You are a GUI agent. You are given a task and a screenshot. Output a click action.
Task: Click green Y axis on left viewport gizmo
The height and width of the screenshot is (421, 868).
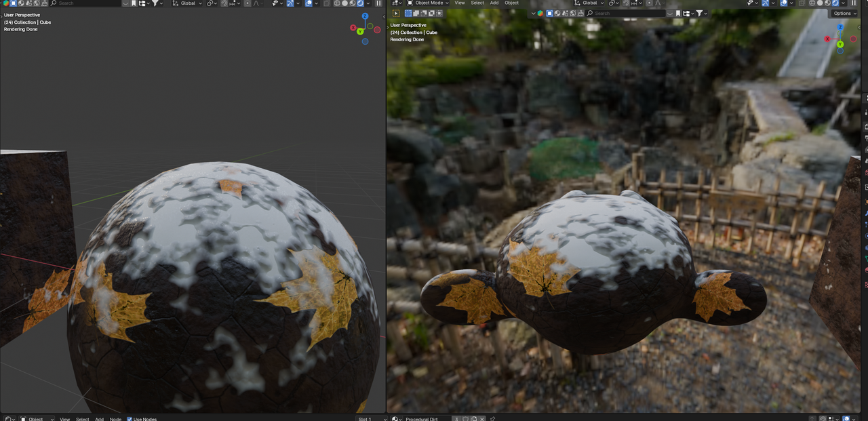point(360,31)
